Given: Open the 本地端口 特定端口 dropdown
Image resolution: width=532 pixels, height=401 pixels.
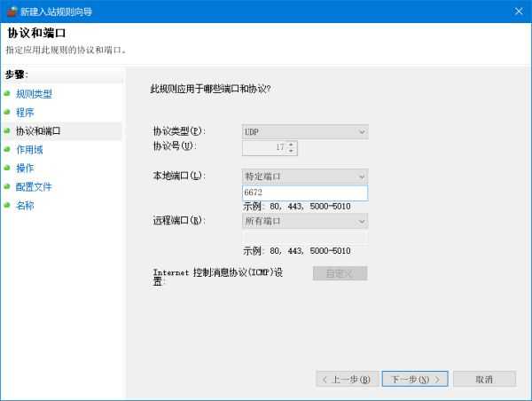Looking at the screenshot, I should point(304,177).
